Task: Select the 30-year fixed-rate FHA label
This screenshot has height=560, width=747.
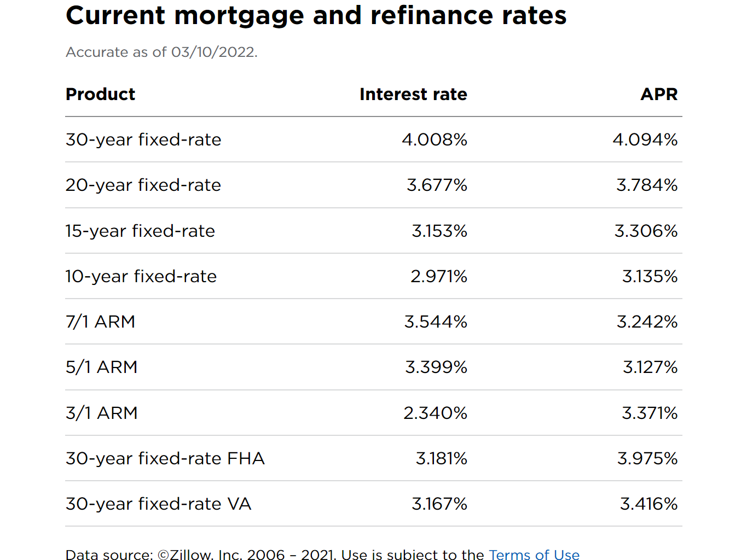Action: coord(165,458)
